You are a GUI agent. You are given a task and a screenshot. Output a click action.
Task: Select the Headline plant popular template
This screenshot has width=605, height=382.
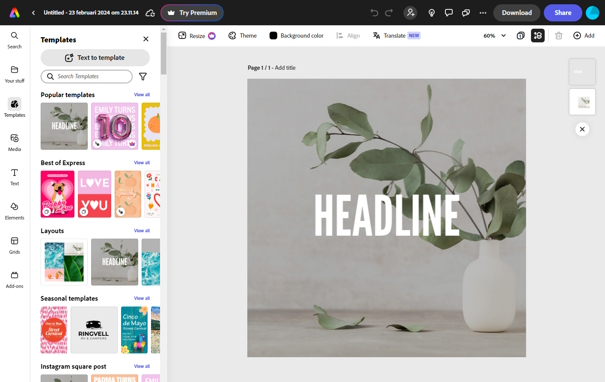(64, 126)
